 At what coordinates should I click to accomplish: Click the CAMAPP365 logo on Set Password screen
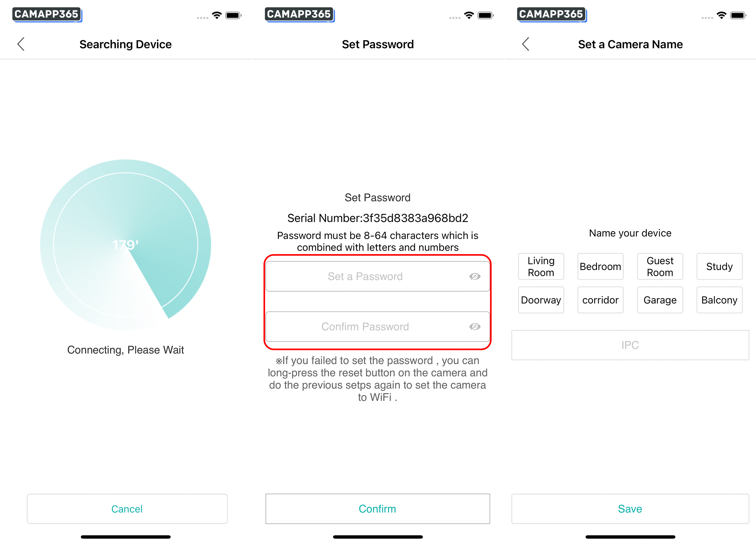click(299, 15)
